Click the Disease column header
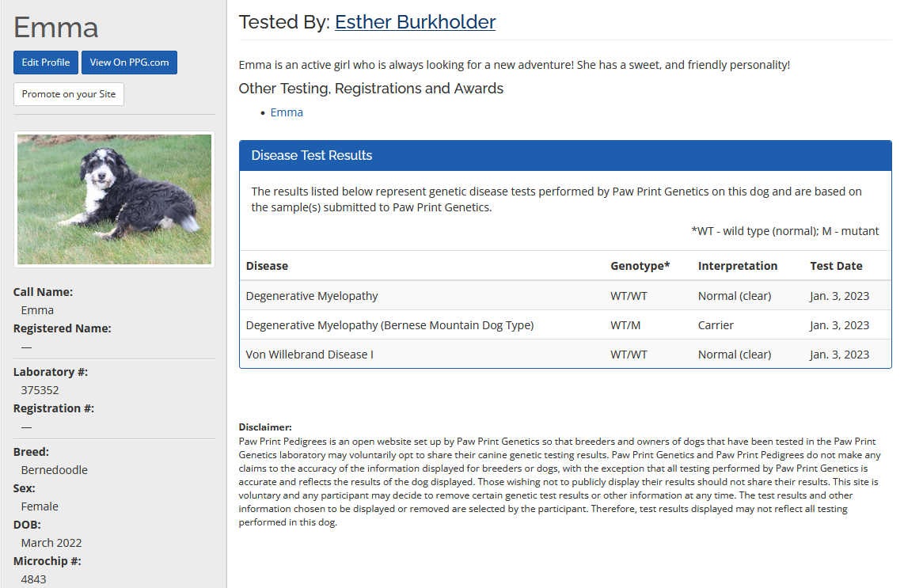 [x=267, y=266]
